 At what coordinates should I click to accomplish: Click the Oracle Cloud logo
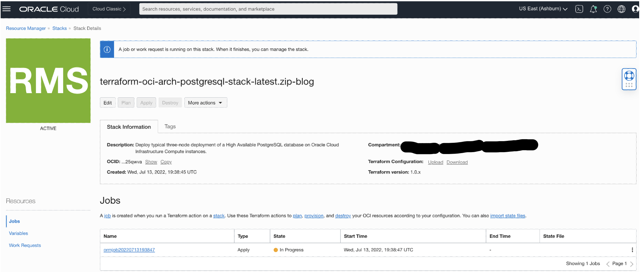tap(49, 9)
